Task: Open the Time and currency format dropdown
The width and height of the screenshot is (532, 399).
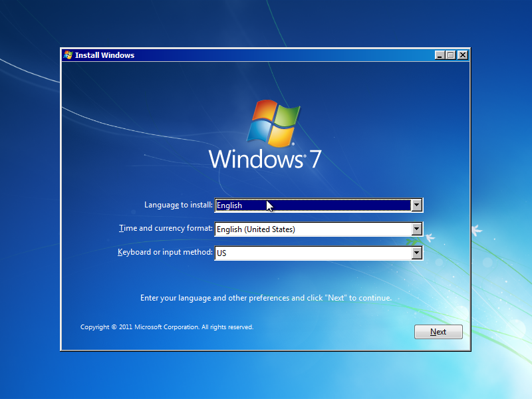Action: [417, 229]
